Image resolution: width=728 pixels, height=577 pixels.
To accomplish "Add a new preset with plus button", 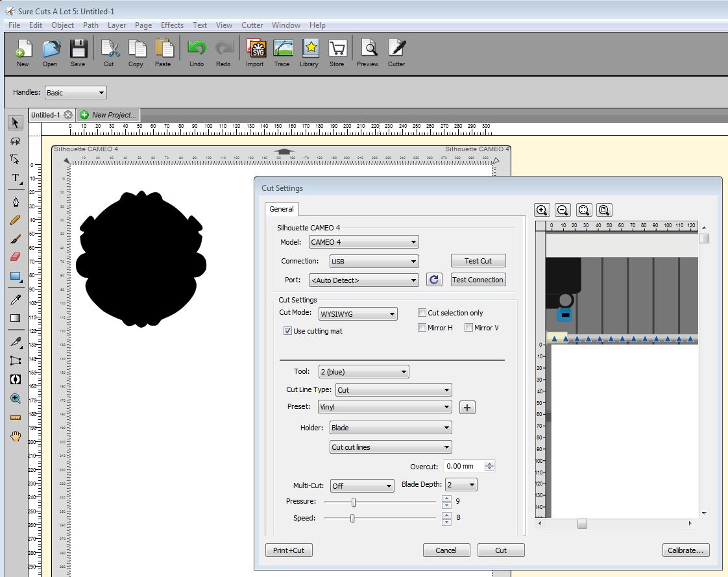I will click(467, 408).
